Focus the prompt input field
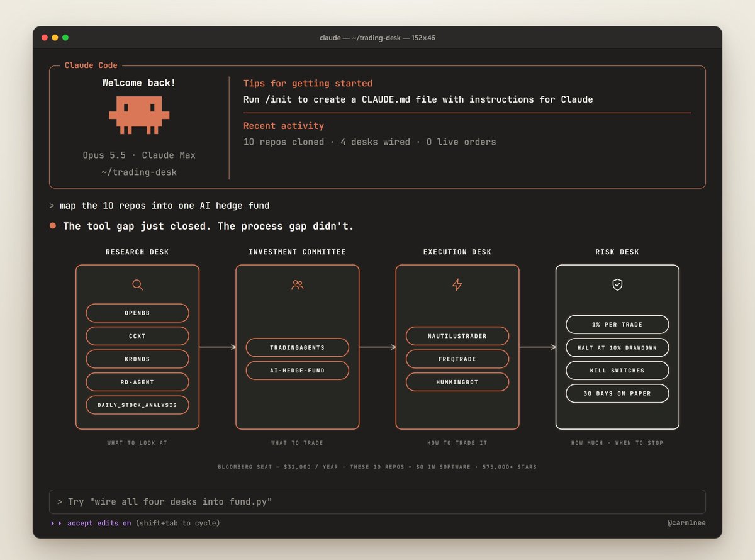 click(377, 502)
